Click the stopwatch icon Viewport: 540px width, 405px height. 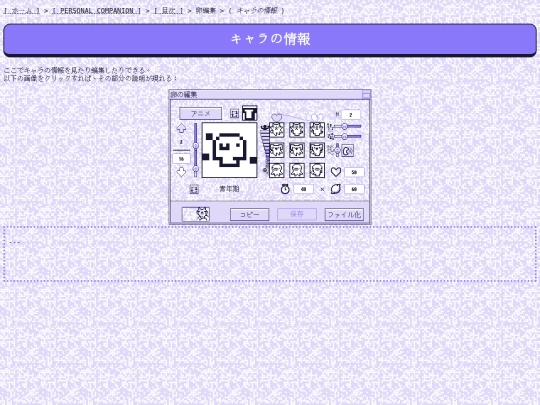tap(285, 189)
